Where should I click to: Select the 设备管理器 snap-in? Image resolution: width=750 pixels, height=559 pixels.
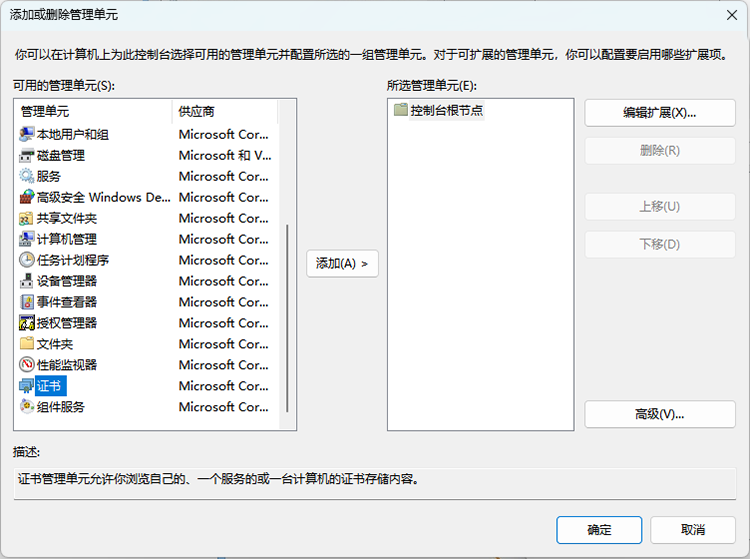point(66,281)
